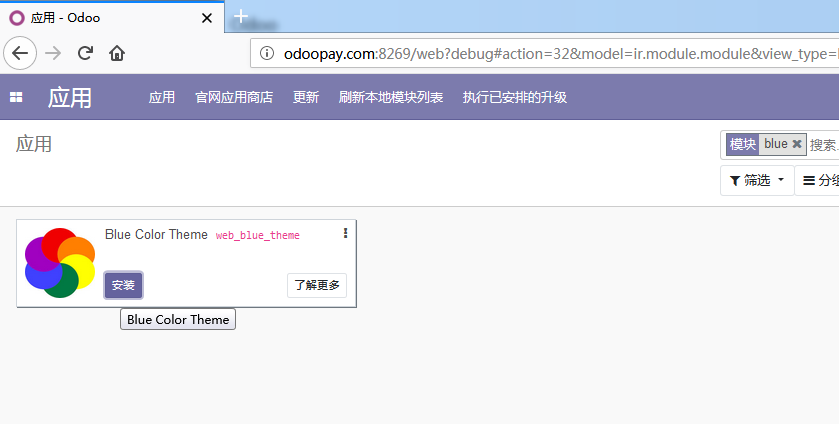Click the 模块 search facet label
The image size is (839, 424).
(x=743, y=144)
